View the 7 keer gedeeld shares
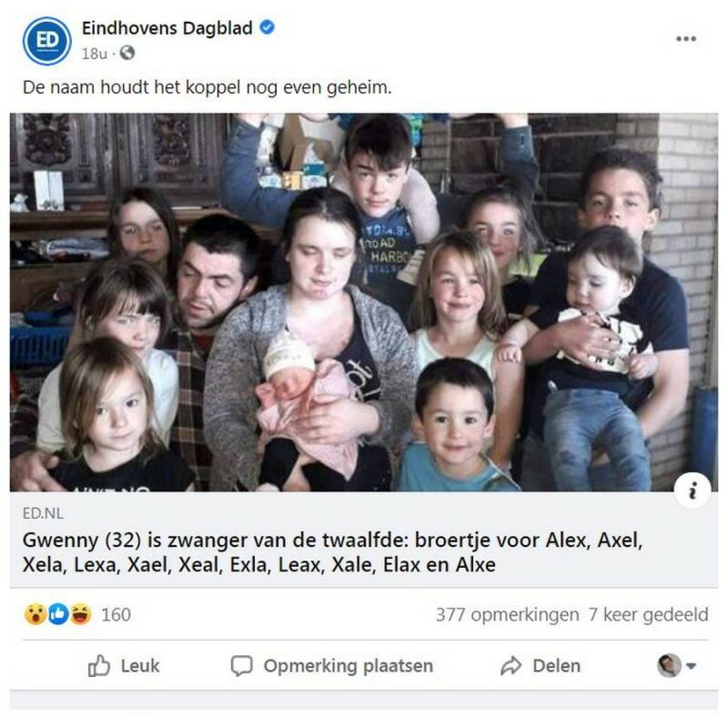The height and width of the screenshot is (728, 728). coord(648,614)
